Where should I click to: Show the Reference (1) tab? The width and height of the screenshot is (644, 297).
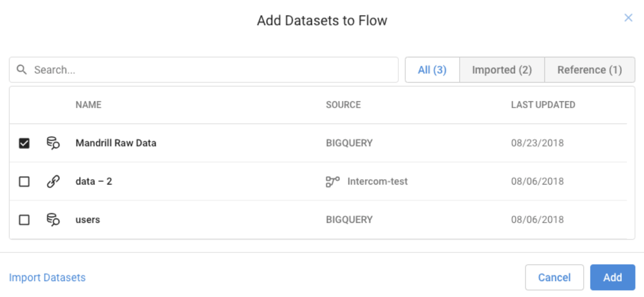click(589, 70)
